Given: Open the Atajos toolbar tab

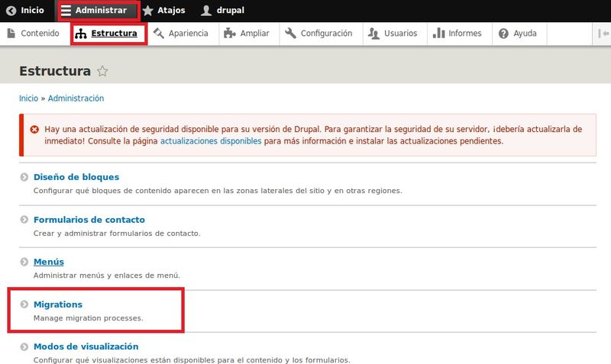Looking at the screenshot, I should point(163,11).
